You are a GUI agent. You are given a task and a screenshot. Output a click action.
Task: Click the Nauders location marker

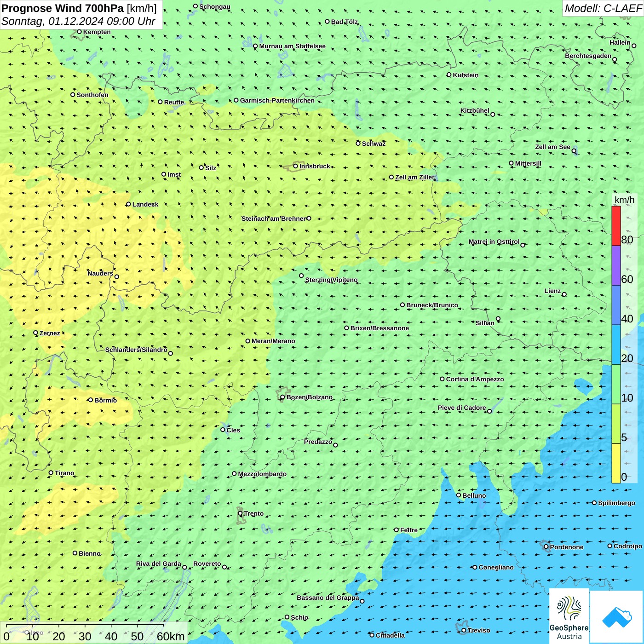coord(117,276)
